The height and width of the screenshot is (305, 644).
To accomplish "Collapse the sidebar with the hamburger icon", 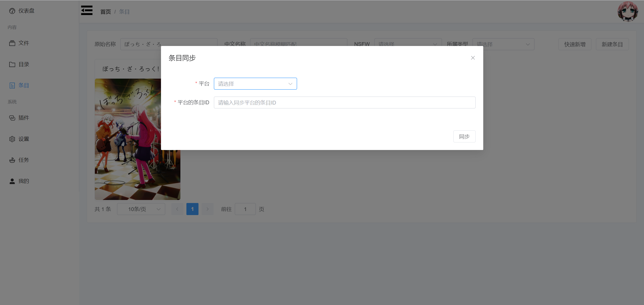I will [87, 10].
